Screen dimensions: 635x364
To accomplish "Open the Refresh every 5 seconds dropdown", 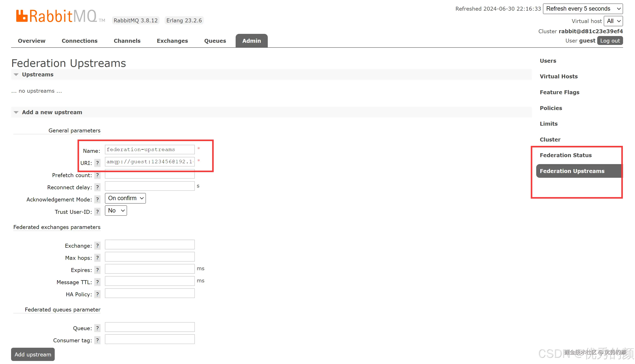I will pyautogui.click(x=582, y=9).
